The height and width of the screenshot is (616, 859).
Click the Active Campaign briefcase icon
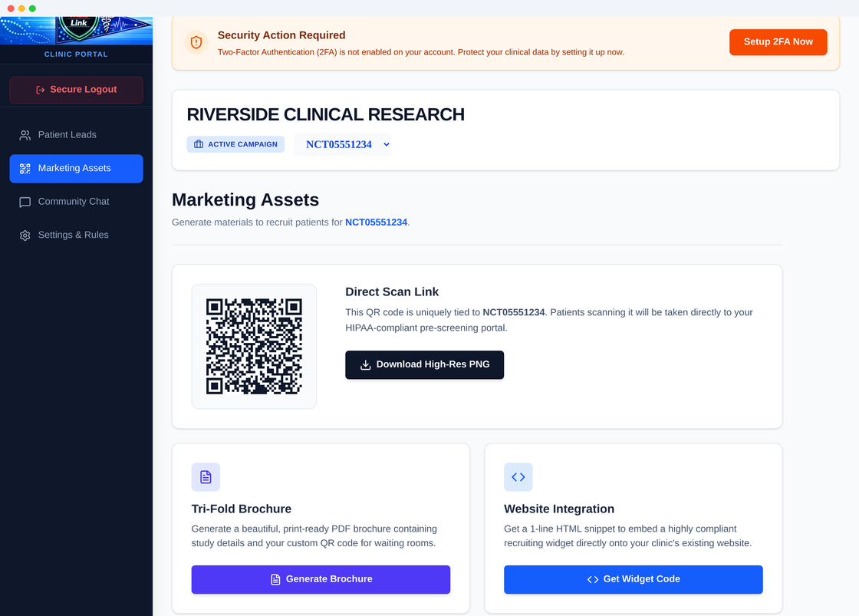pos(199,144)
